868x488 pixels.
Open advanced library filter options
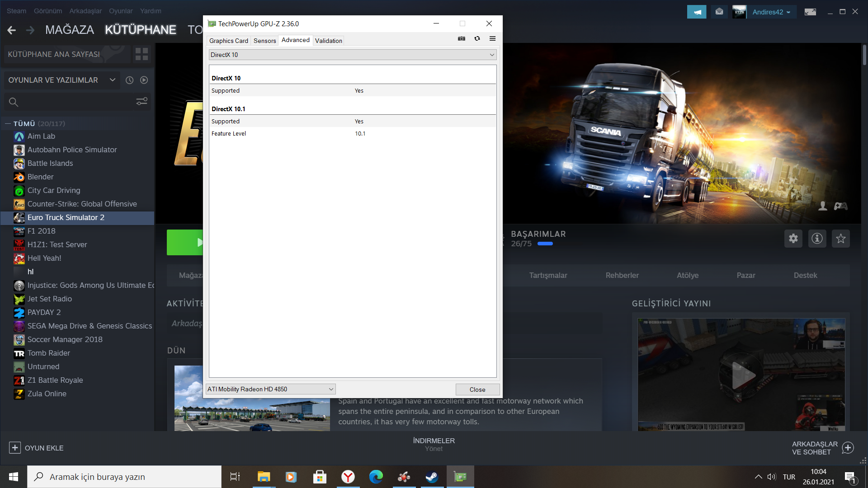coord(142,102)
